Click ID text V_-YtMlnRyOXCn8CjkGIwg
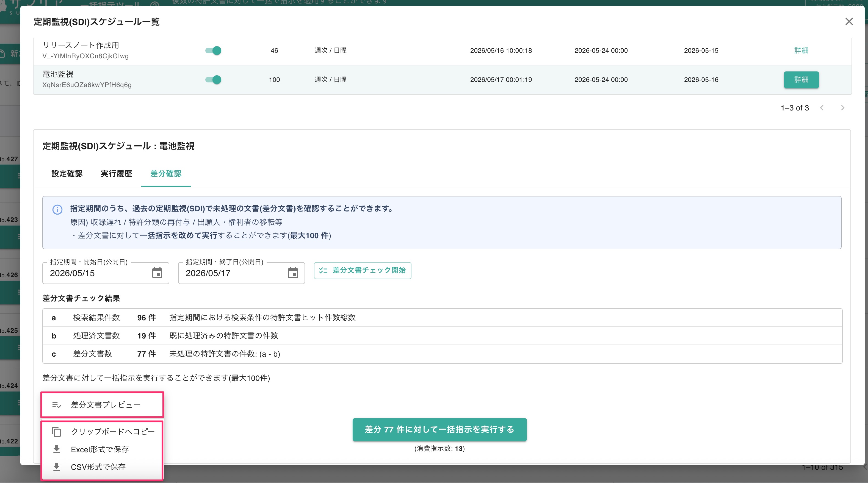This screenshot has width=868, height=483. pos(85,56)
